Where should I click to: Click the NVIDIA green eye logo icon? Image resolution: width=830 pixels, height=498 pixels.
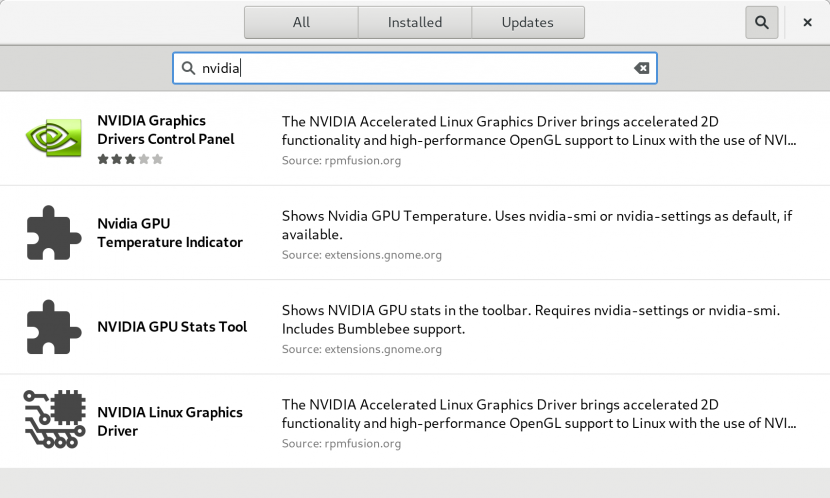click(x=53, y=138)
